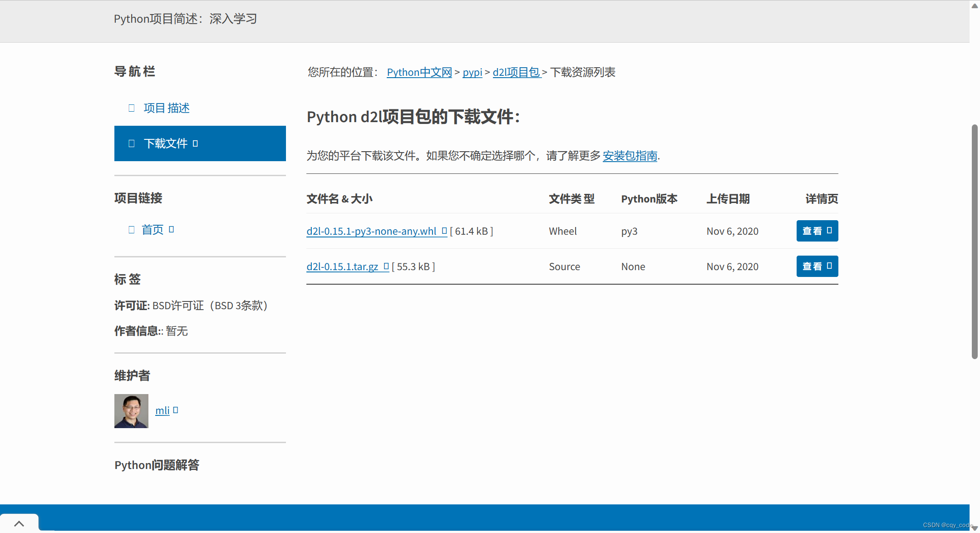Click the Source file type cell
The height and width of the screenshot is (533, 980).
click(x=564, y=266)
